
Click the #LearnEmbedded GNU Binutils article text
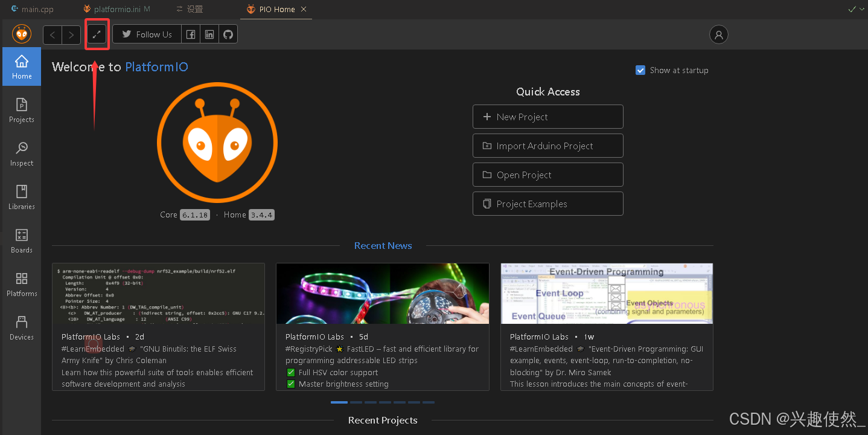pos(158,366)
